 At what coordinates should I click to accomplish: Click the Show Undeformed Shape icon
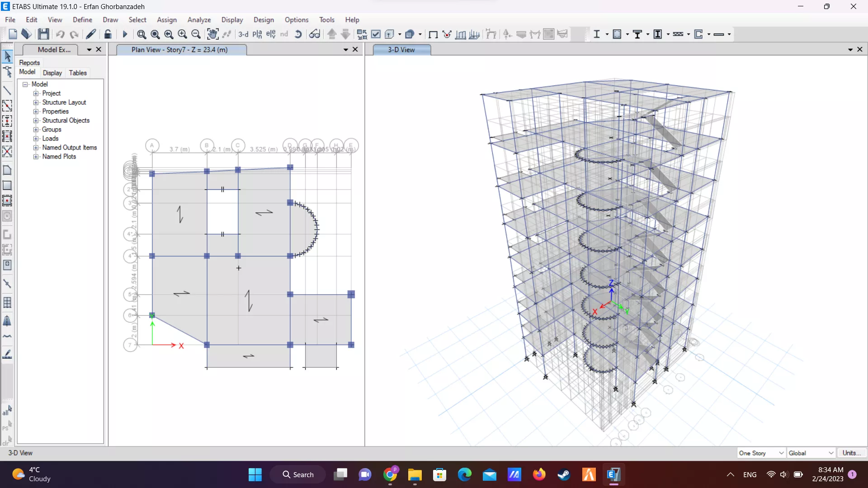(433, 34)
